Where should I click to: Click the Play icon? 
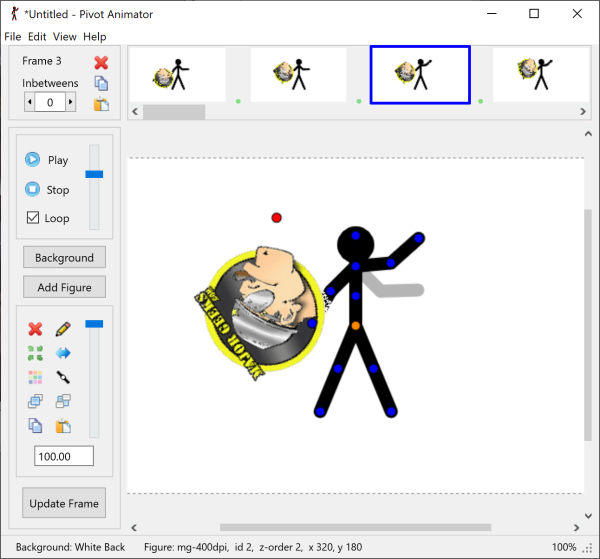[x=33, y=160]
